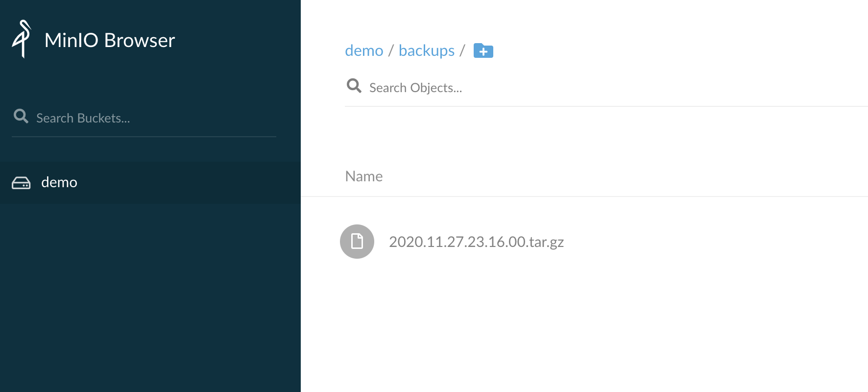Focus the Search Buckets input field
The height and width of the screenshot is (392, 868).
[144, 118]
